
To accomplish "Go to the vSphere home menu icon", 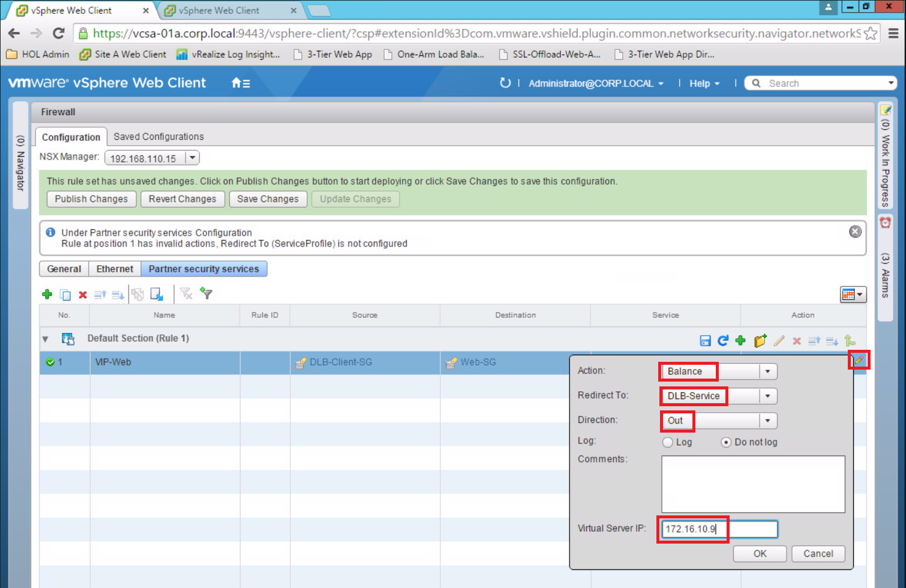I will pos(241,83).
